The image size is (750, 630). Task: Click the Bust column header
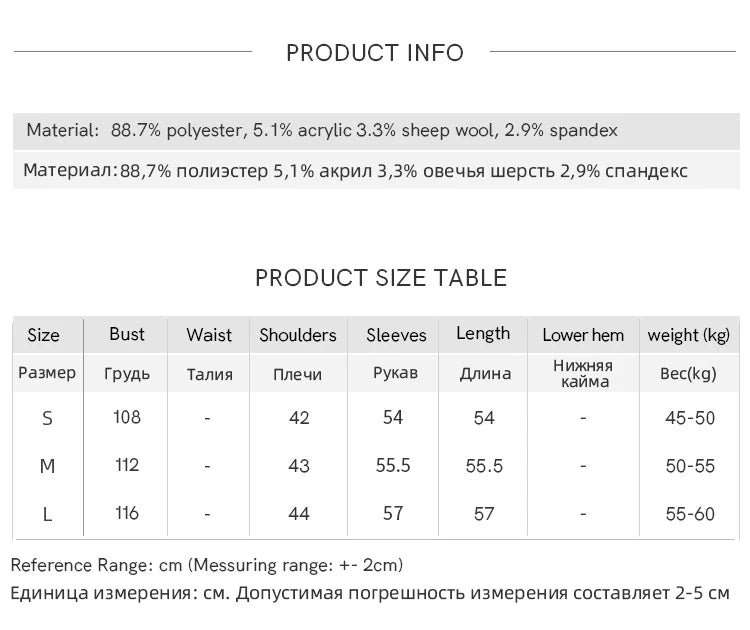127,334
